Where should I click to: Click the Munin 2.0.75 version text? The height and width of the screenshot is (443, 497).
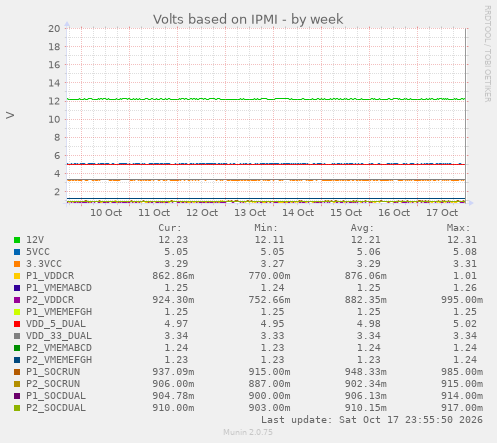(248, 432)
